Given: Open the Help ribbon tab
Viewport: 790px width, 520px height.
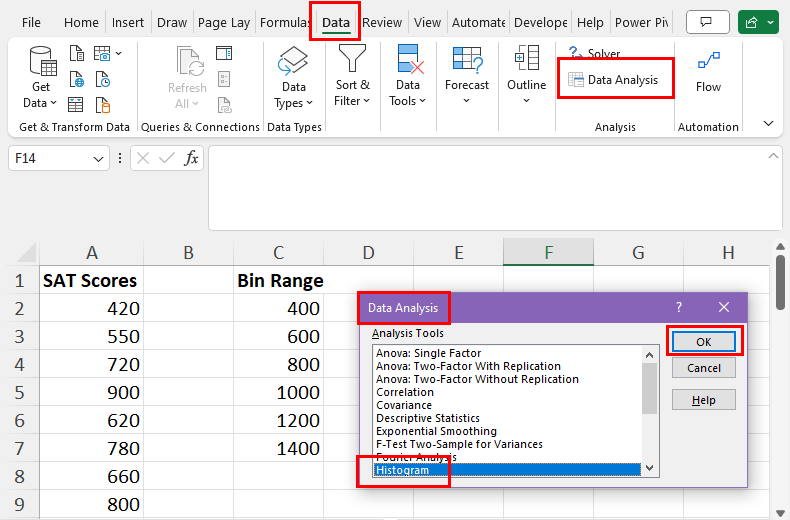Looking at the screenshot, I should 590,23.
